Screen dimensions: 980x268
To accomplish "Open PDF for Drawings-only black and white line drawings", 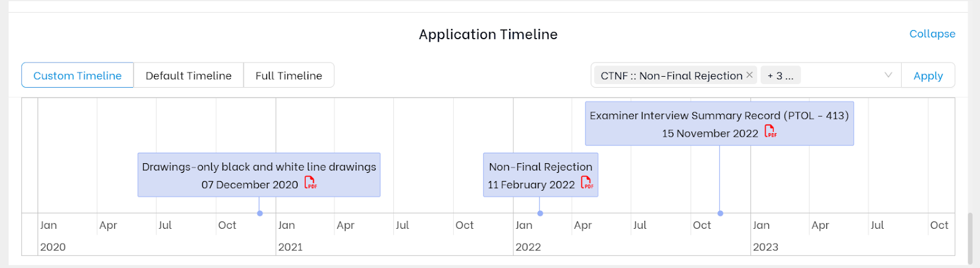I will pyautogui.click(x=311, y=183).
